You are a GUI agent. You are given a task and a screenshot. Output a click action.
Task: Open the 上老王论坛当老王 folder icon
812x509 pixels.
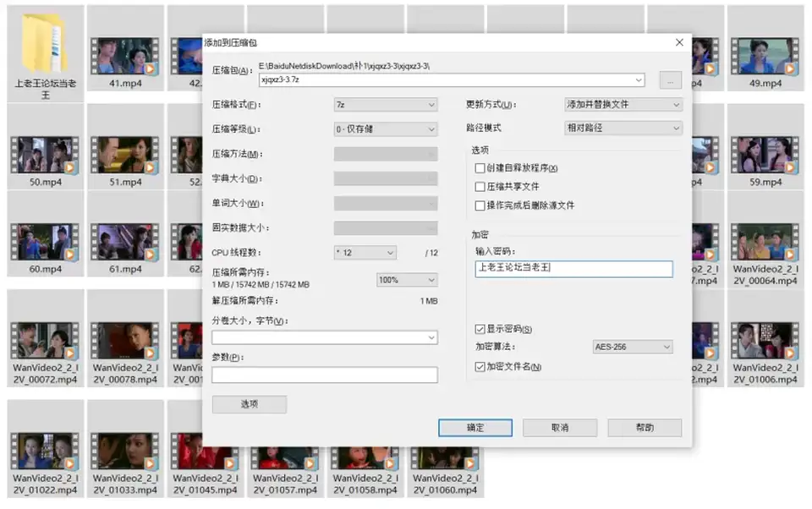[x=45, y=45]
